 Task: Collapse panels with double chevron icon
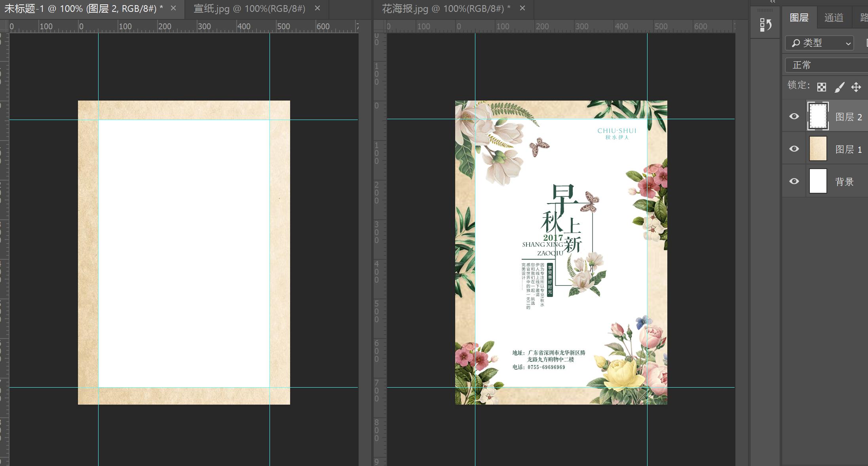(773, 2)
